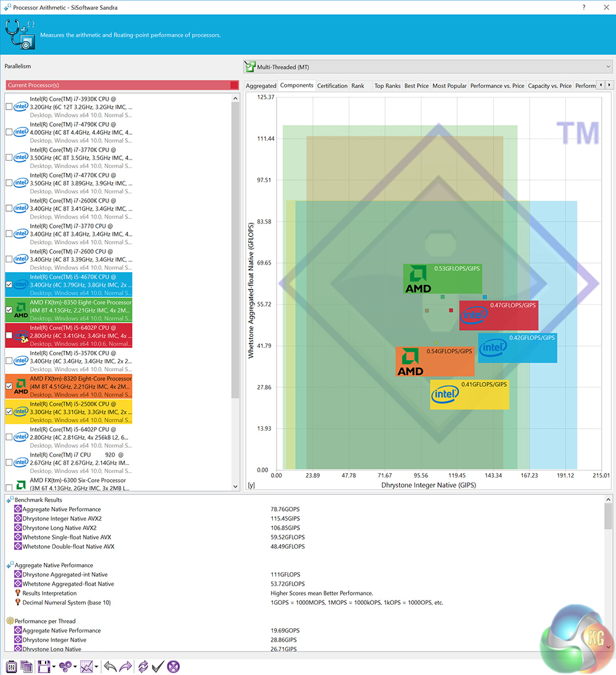Image resolution: width=616 pixels, height=675 pixels.
Task: Click the Benchmark Results section icon
Action: [x=10, y=499]
